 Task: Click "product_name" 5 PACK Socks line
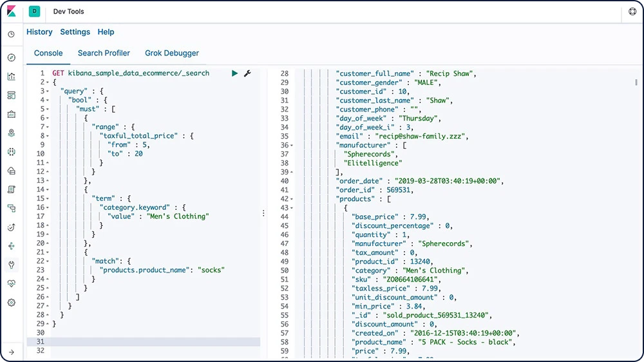(x=433, y=342)
